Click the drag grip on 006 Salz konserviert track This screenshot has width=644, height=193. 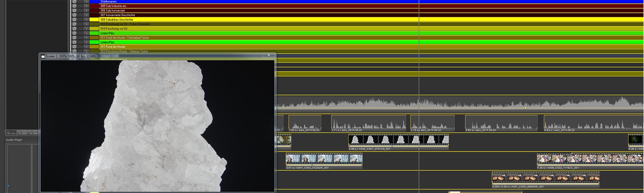(x=80, y=11)
